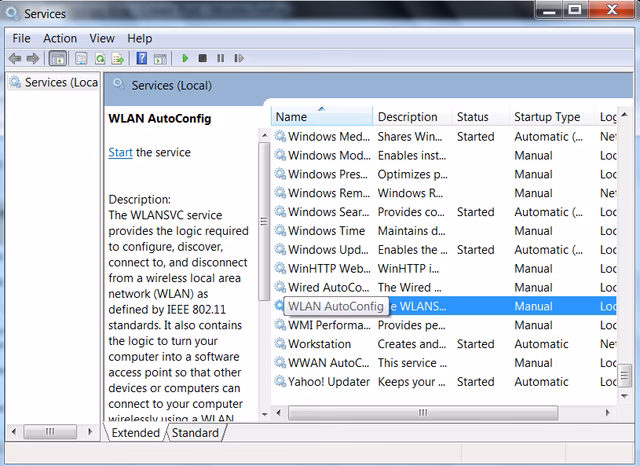Select the Windows Rem... service row
Screen dimensions: 640x466
point(445,193)
